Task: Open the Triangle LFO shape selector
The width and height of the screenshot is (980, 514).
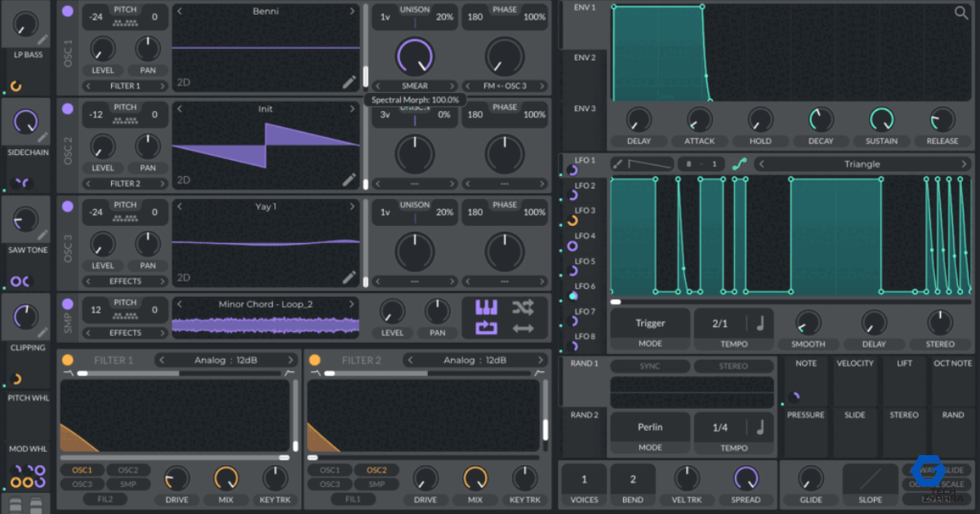Action: (x=861, y=163)
